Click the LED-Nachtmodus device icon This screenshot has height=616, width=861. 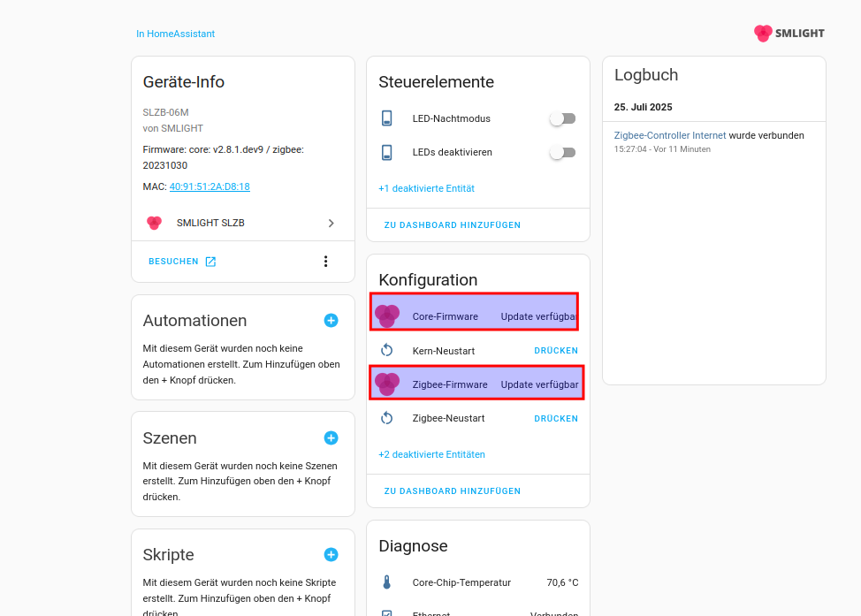(386, 118)
